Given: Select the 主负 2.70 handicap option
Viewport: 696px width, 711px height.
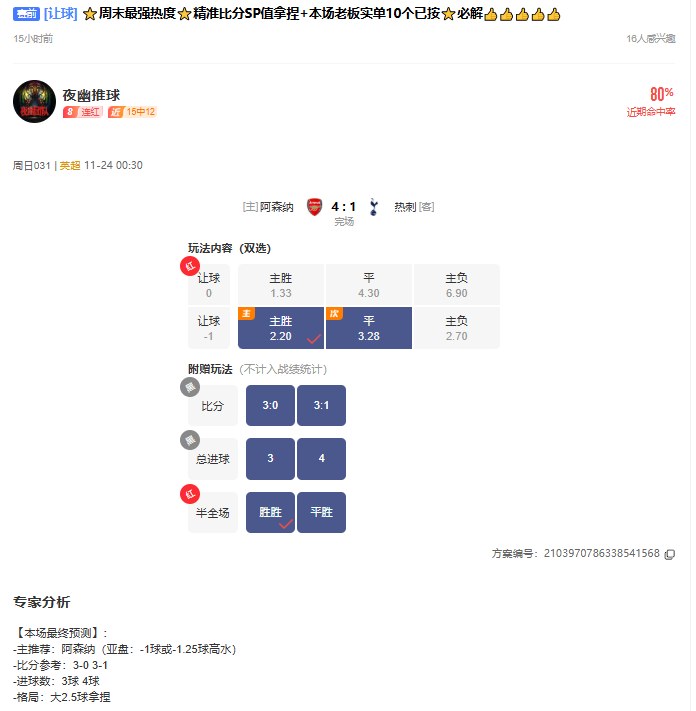Looking at the screenshot, I should [x=457, y=328].
